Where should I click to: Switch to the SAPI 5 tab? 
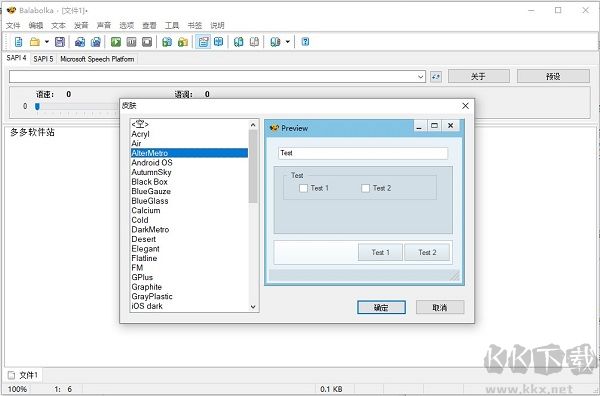[x=43, y=59]
